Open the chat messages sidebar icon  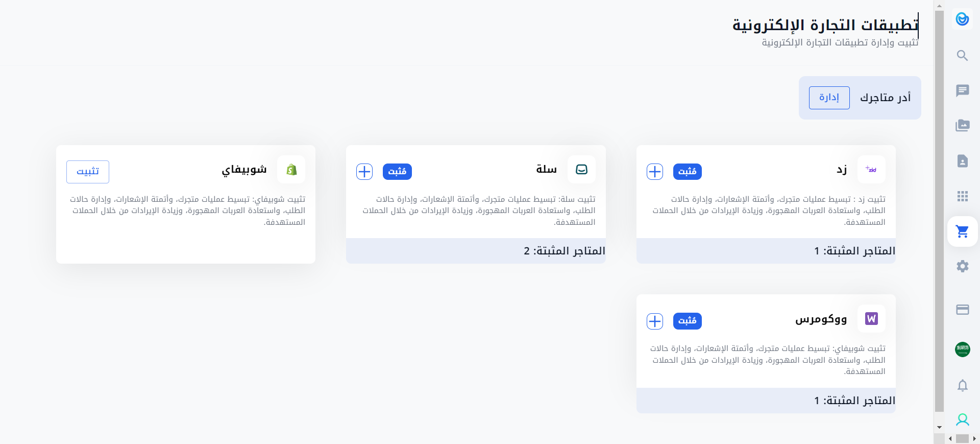962,90
